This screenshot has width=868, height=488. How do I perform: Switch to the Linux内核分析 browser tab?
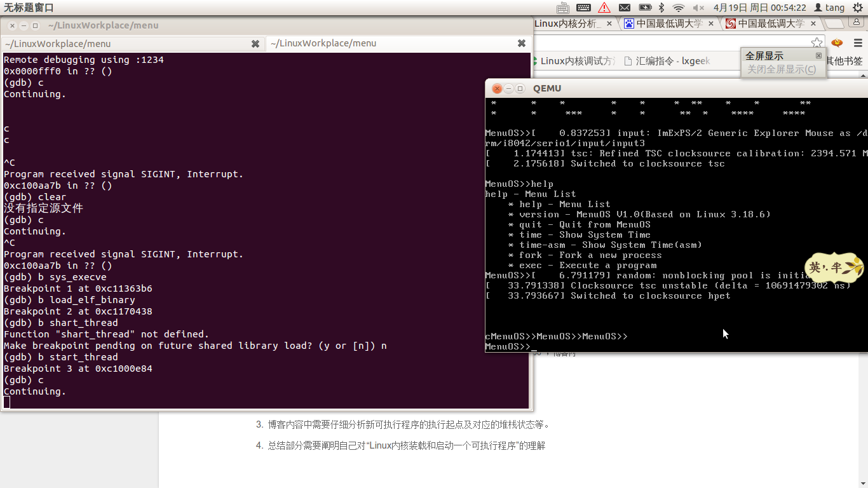click(567, 24)
